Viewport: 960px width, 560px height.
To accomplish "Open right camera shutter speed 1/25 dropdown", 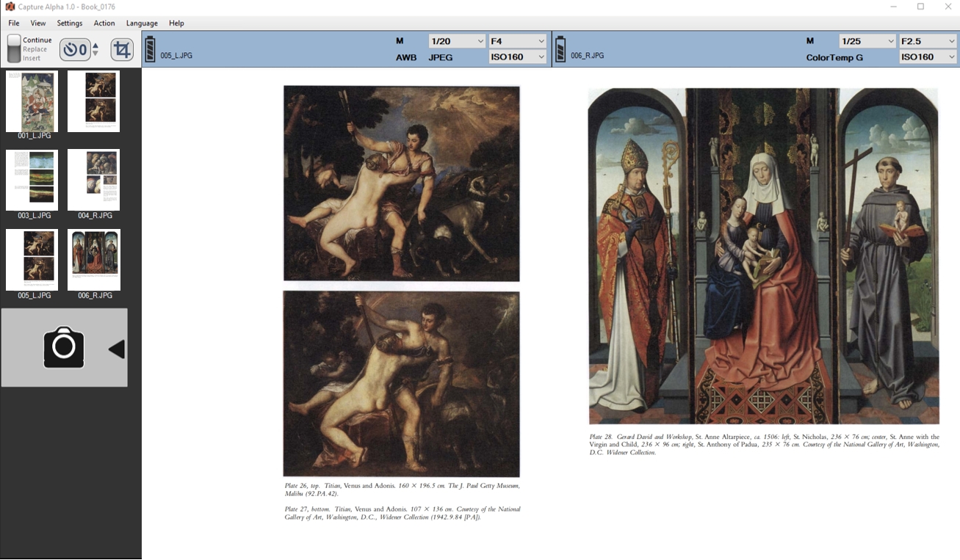I will [867, 41].
